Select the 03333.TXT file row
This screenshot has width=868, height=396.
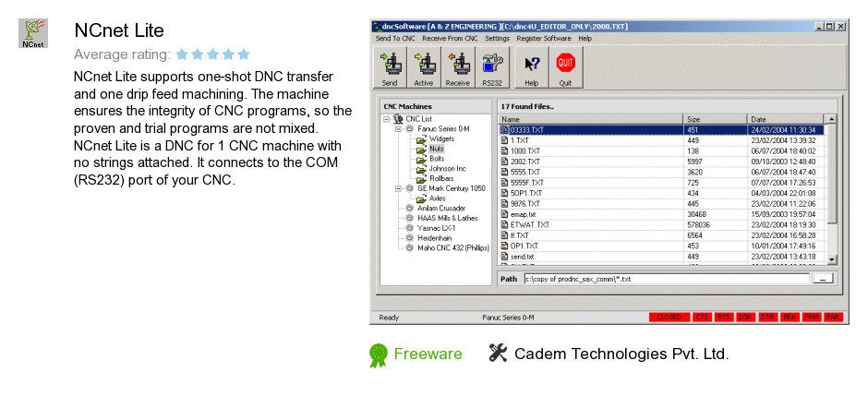point(661,130)
